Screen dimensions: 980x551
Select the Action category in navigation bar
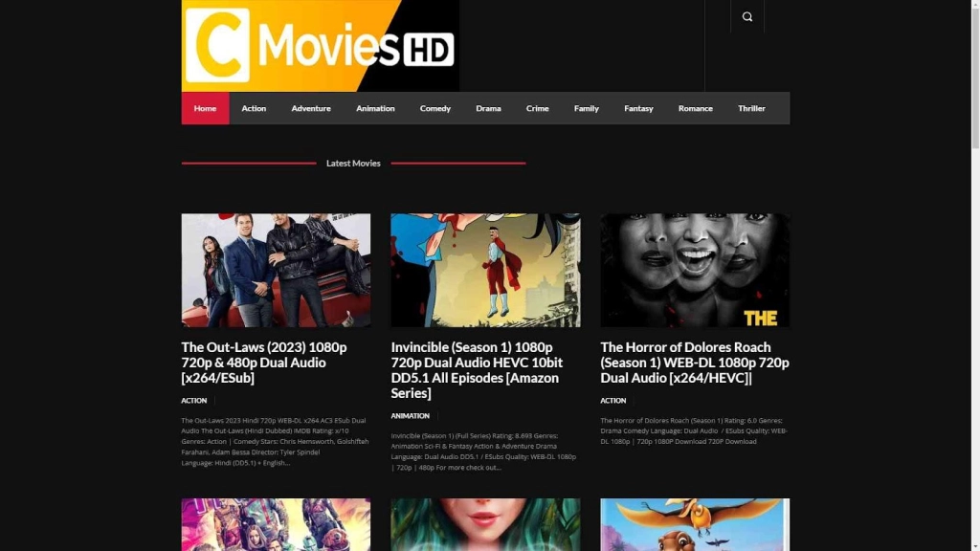[254, 108]
